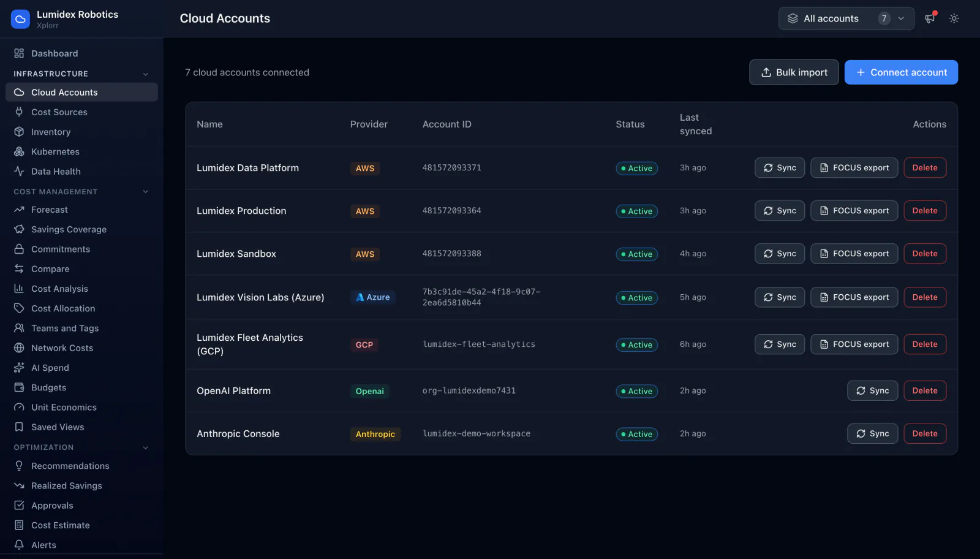The image size is (980, 559).
Task: Open the announcements megaphone icon
Action: pos(930,18)
